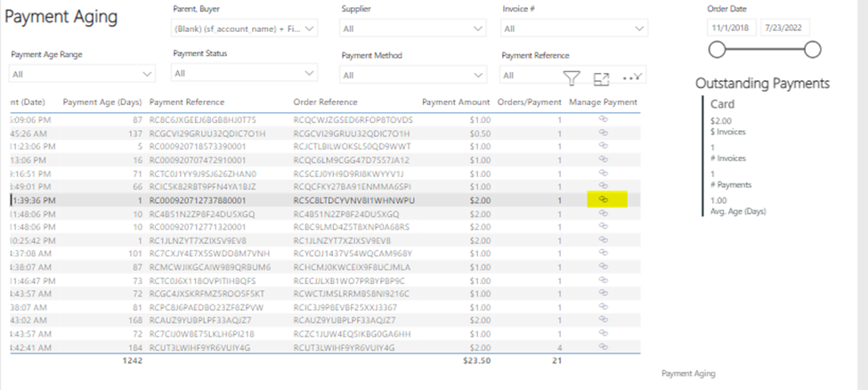Viewport: 868px width, 390px height.
Task: Open the Supplier filter dropdown
Action: pos(478,29)
